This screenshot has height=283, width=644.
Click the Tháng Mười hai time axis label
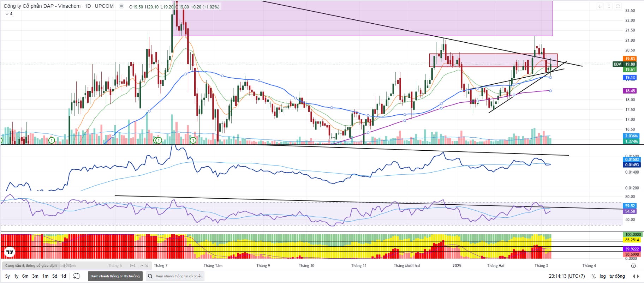tap(407, 266)
